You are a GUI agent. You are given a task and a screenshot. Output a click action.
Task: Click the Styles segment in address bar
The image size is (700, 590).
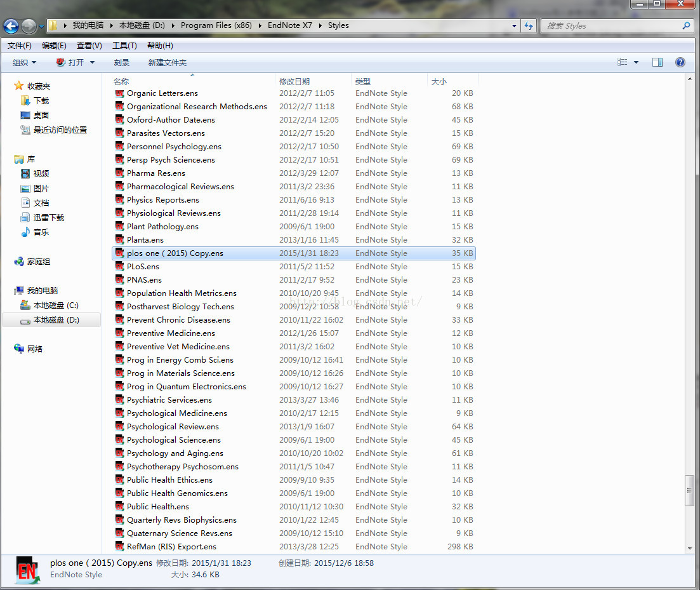pyautogui.click(x=338, y=25)
